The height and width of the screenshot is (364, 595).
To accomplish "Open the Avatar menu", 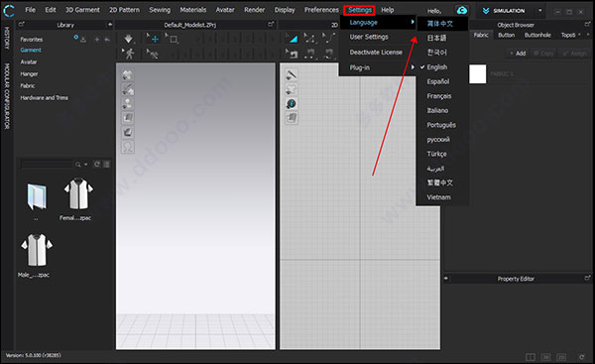I will pos(225,10).
